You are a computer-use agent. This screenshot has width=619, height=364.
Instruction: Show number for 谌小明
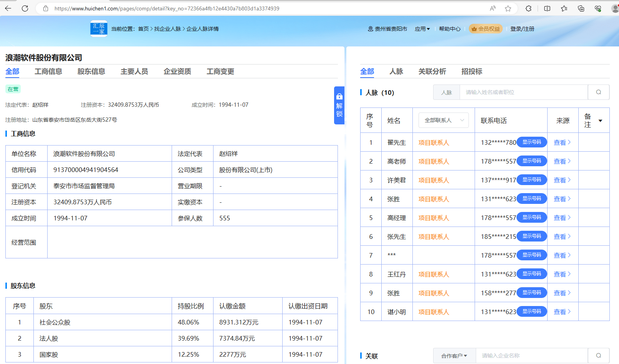(532, 311)
